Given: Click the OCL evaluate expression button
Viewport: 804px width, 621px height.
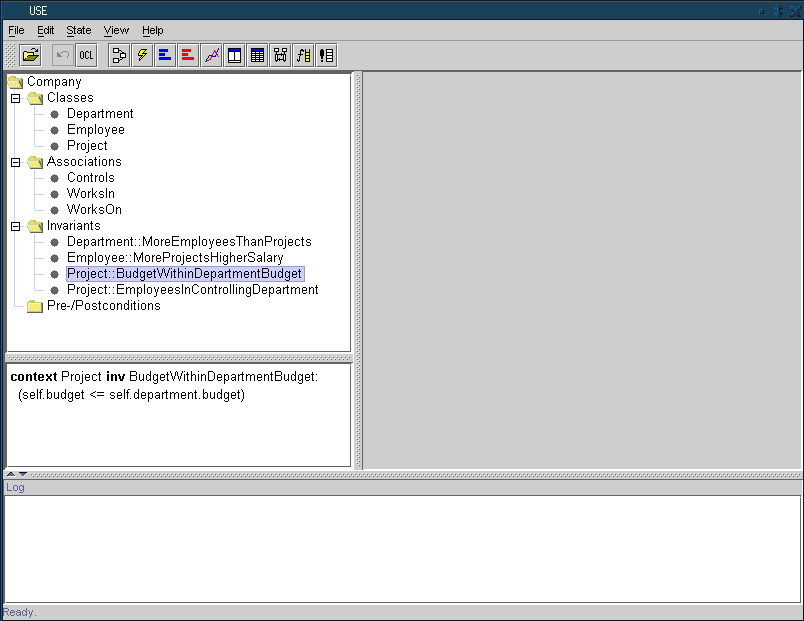Looking at the screenshot, I should point(87,55).
